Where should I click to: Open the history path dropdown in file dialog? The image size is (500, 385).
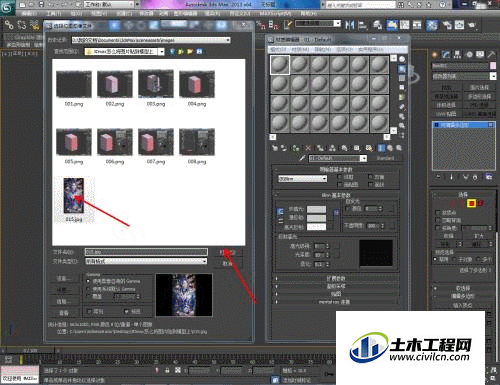(228, 40)
